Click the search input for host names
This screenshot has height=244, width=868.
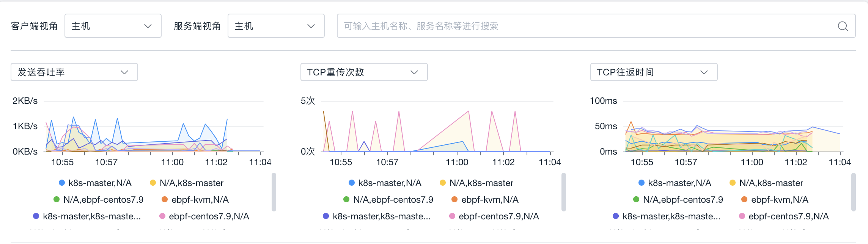tap(584, 26)
